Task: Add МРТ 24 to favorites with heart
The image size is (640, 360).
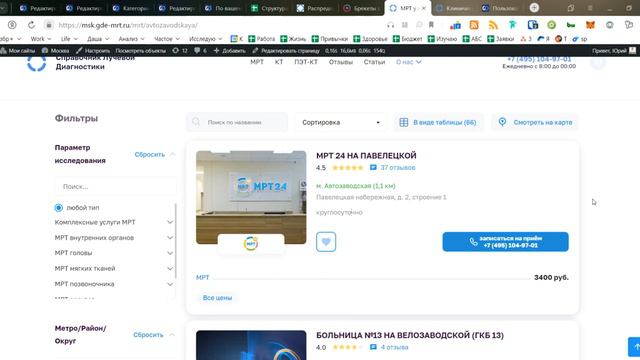Action: click(x=326, y=242)
